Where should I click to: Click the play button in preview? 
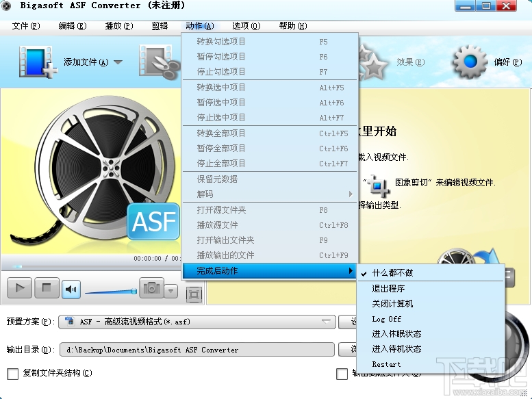20,289
